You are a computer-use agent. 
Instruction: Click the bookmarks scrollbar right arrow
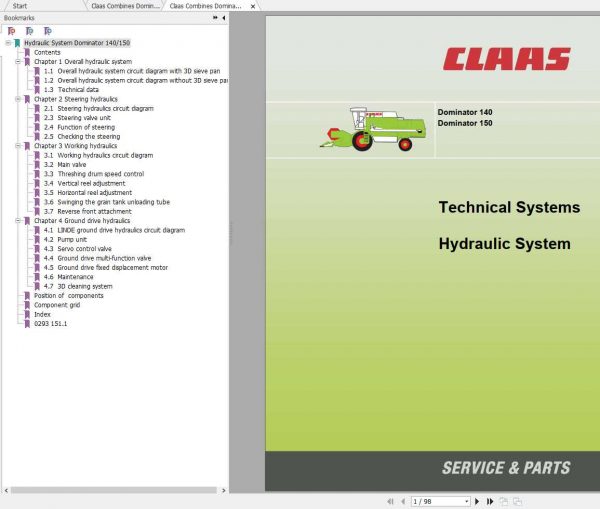tap(223, 490)
